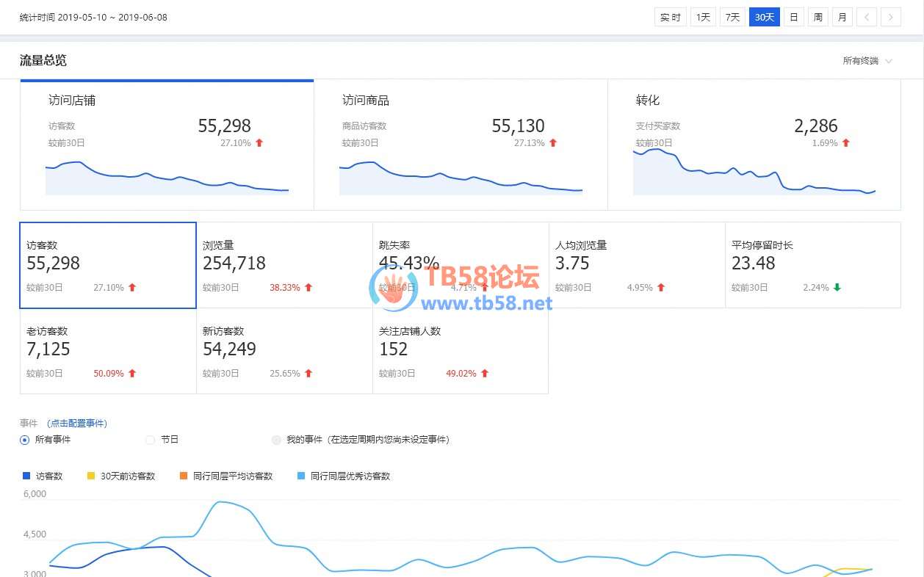
Task: Switch to the 7天 time range
Action: point(732,17)
